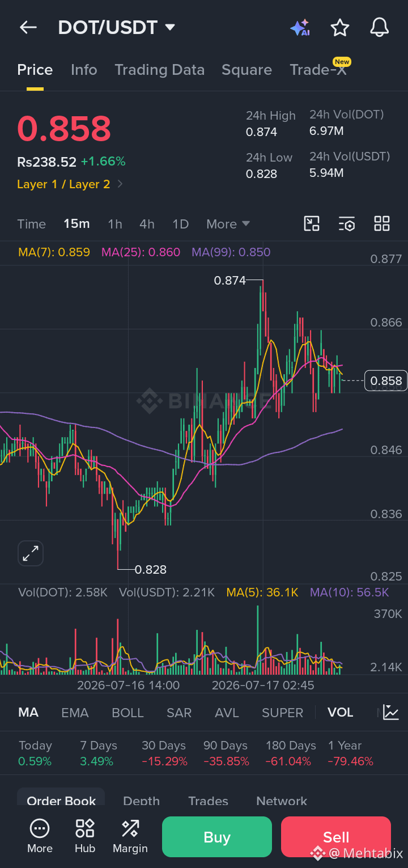
Task: Tap the large 0.858 price
Action: pyautogui.click(x=64, y=129)
